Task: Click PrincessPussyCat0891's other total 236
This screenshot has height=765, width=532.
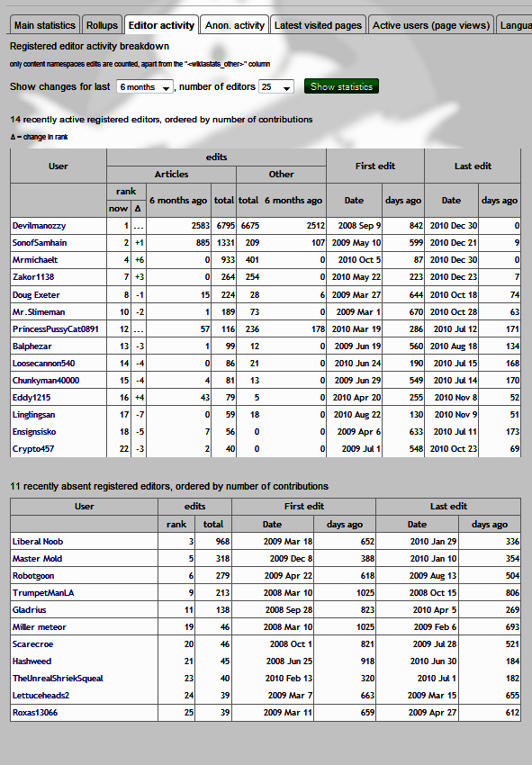Action: click(252, 329)
